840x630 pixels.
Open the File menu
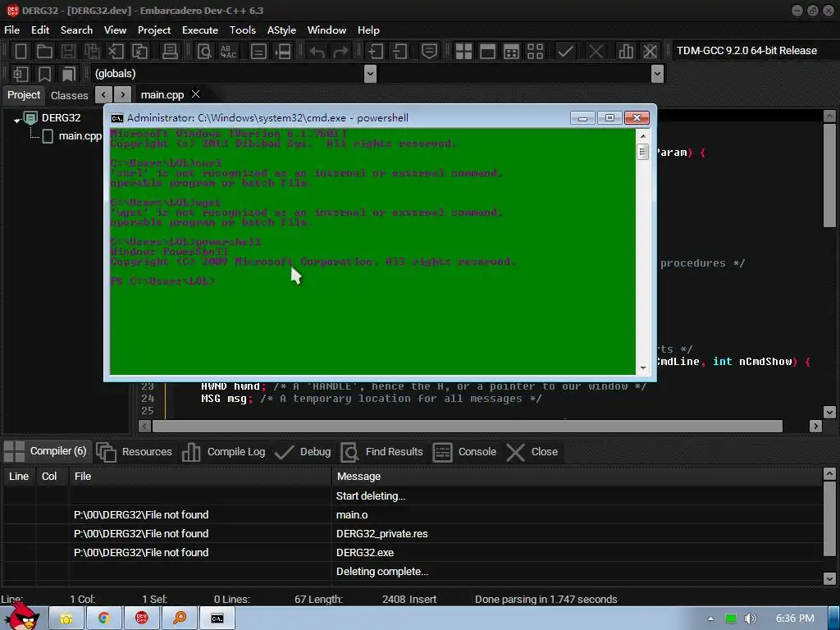pos(11,30)
